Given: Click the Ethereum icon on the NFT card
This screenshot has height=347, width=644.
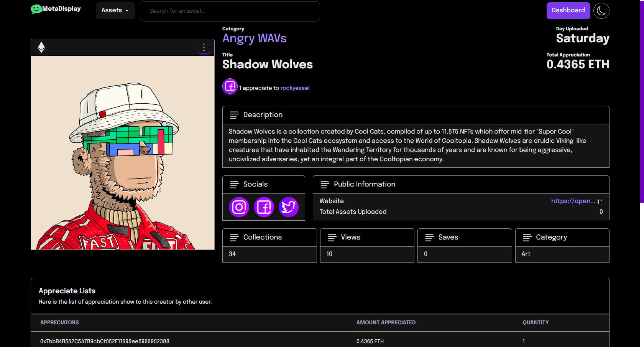Looking at the screenshot, I should click(x=41, y=47).
